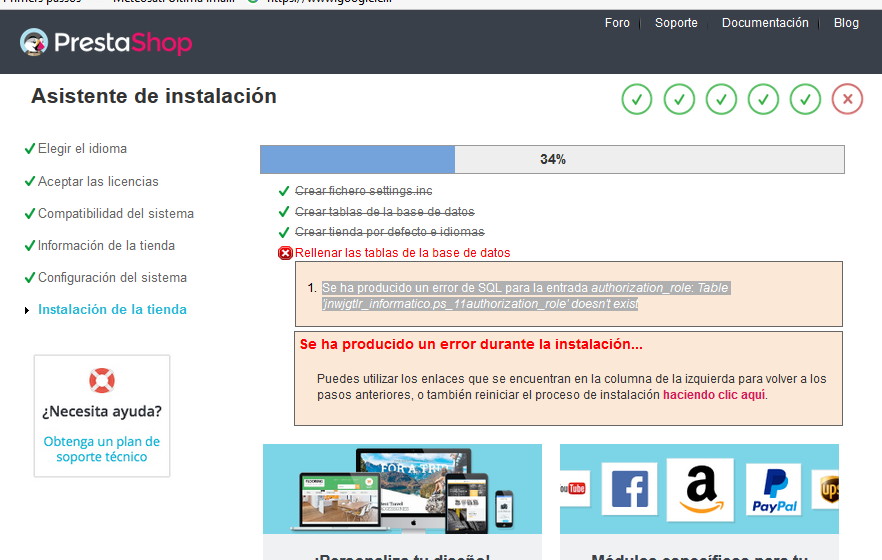Viewport: 882px width, 560px height.
Task: Click the YouTube module tile
Action: 574,488
